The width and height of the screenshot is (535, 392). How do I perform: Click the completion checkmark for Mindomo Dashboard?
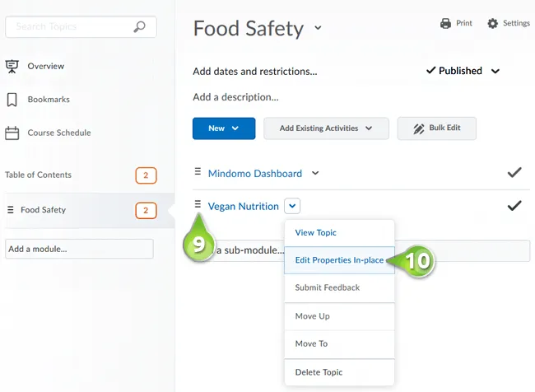(514, 172)
